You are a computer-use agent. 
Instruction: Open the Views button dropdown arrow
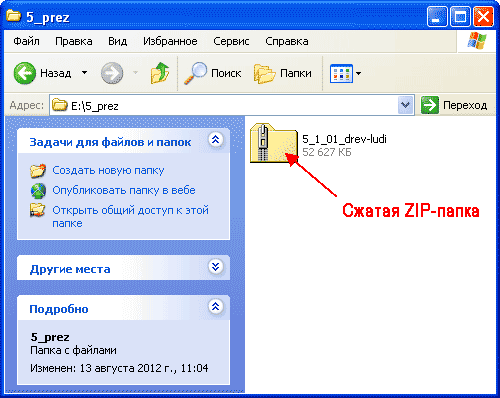(x=359, y=73)
